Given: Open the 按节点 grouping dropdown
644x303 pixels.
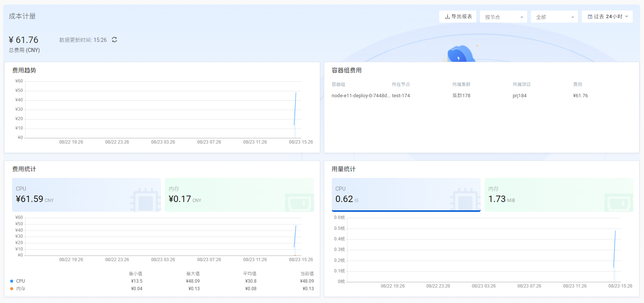Looking at the screenshot, I should pos(503,17).
